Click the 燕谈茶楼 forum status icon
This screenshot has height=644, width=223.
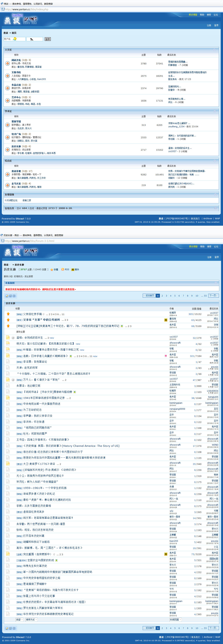(7, 174)
